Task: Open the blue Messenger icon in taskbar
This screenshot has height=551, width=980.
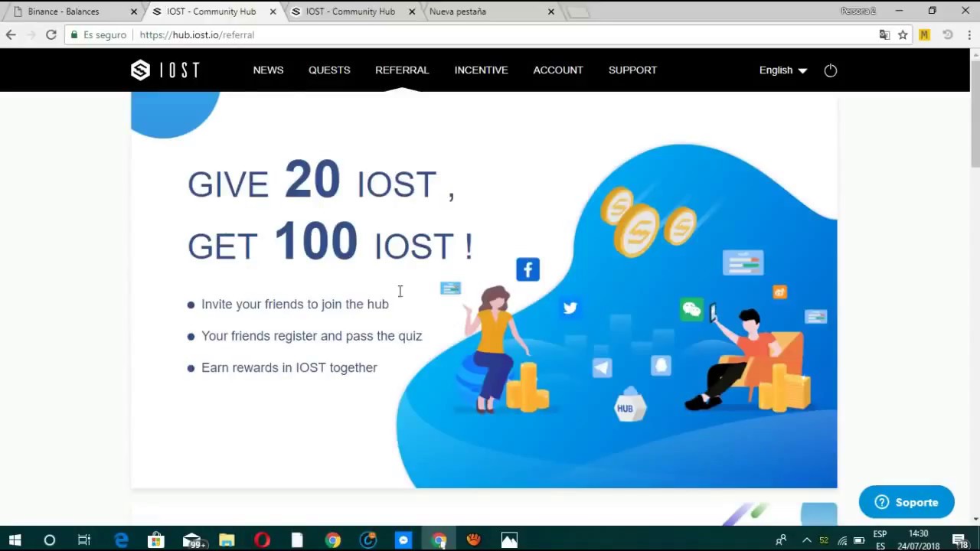Action: (403, 540)
